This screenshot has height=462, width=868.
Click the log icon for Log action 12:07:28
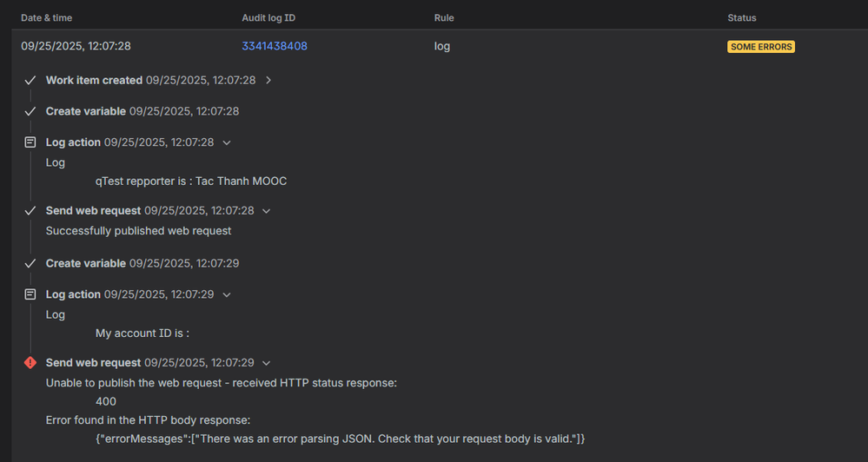tap(30, 142)
